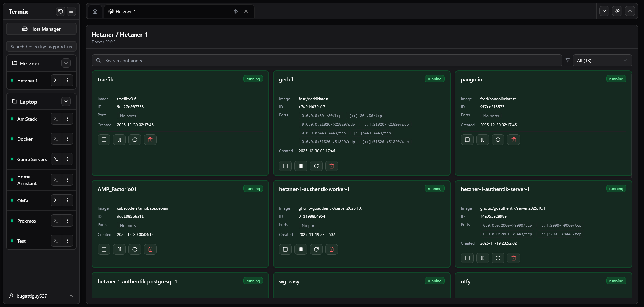
Task: Collapse the Hetzner folder
Action: tap(66, 63)
